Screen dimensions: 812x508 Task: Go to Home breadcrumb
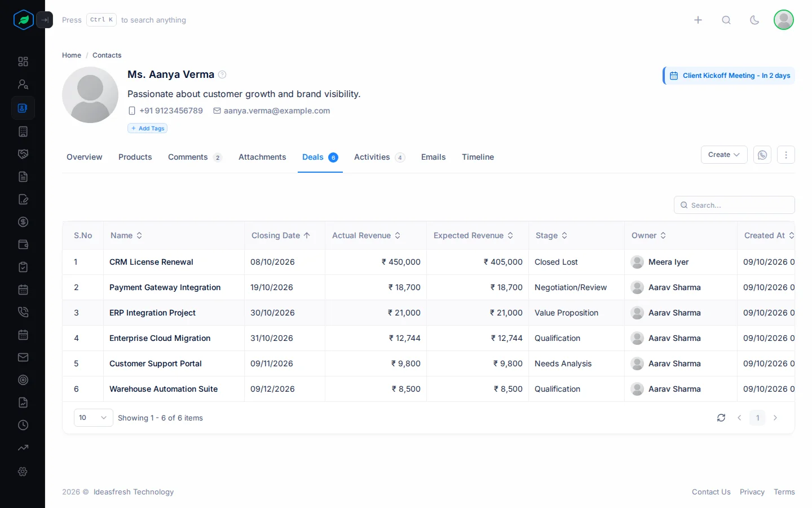click(x=72, y=55)
